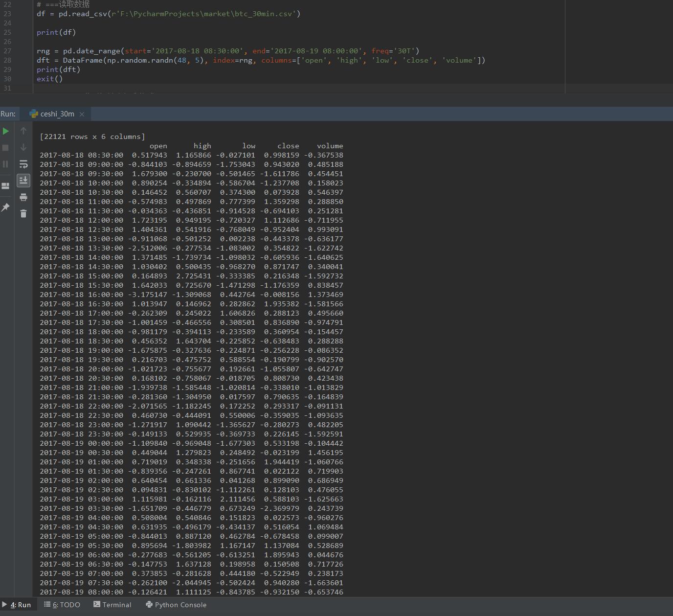Toggle Scroll to end of output

[x=23, y=181]
